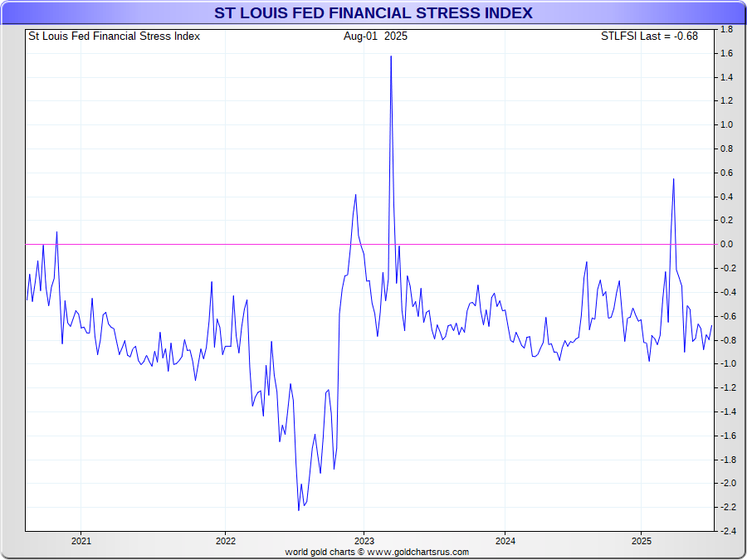Click the 0.2 y-axis value
The image size is (747, 560).
tap(727, 221)
